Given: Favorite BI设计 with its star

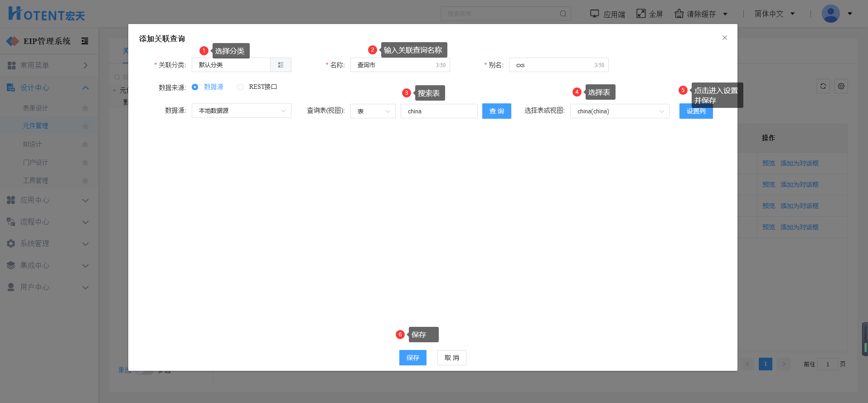Looking at the screenshot, I should pyautogui.click(x=85, y=144).
